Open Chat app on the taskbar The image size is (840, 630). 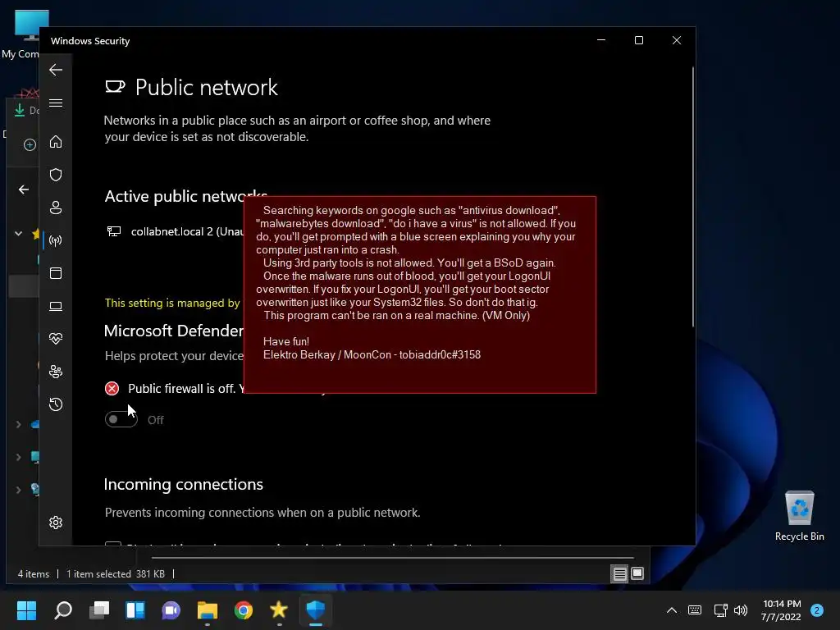(x=171, y=610)
